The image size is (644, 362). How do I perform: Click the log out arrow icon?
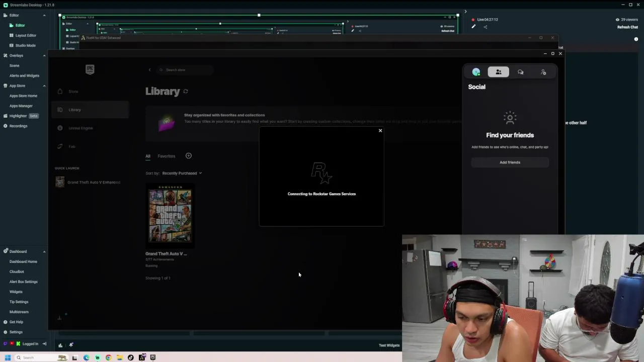click(44, 344)
